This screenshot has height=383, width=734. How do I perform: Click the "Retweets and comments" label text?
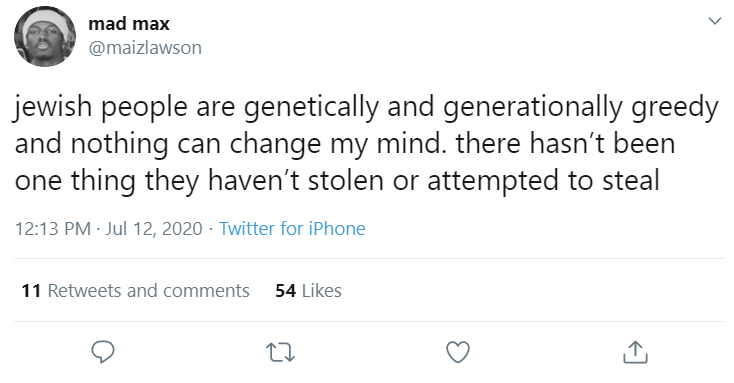point(148,291)
